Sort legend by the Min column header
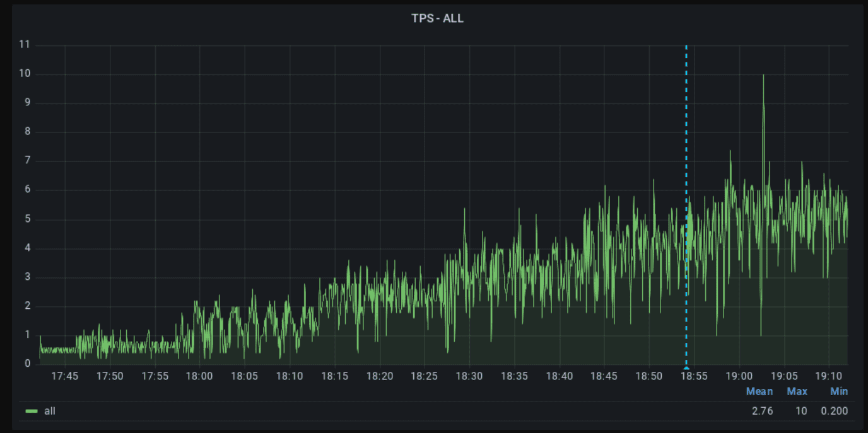868x433 pixels. 838,391
